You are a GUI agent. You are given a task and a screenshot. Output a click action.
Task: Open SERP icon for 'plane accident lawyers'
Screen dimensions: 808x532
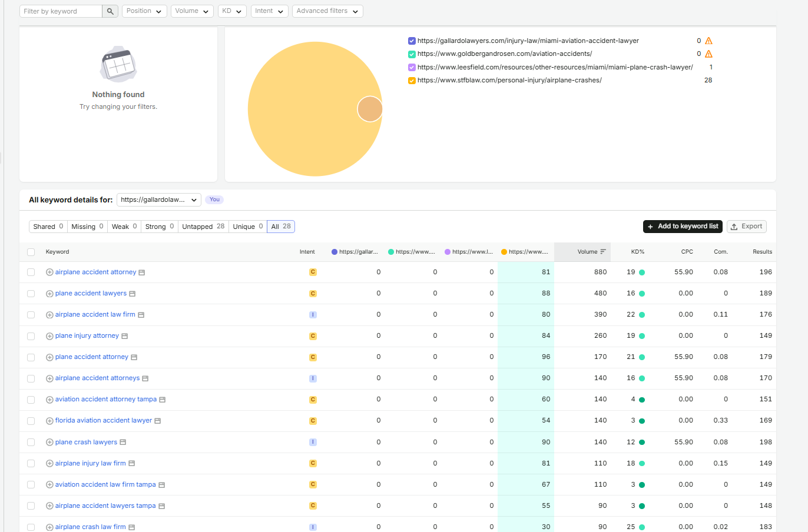pyautogui.click(x=133, y=294)
